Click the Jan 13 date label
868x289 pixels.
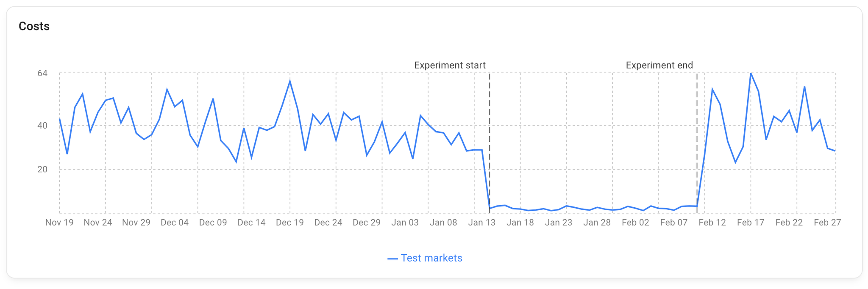(x=482, y=223)
